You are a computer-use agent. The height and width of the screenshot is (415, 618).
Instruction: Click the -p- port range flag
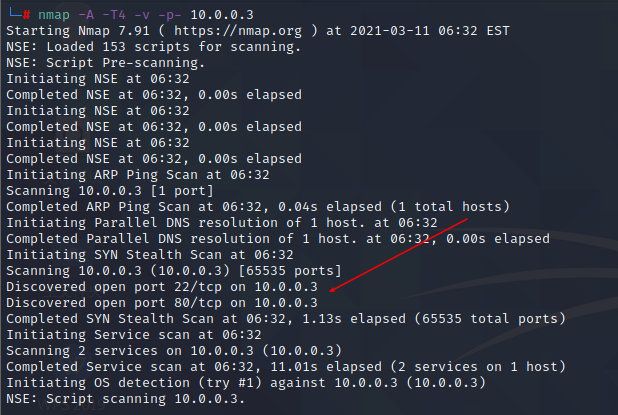click(170, 15)
